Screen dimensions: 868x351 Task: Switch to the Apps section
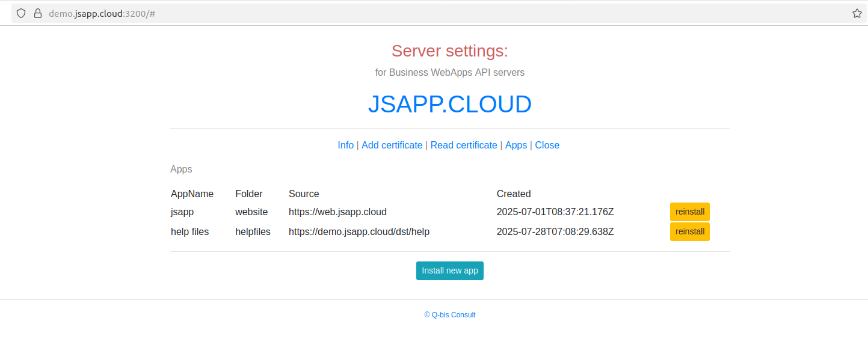[516, 145]
